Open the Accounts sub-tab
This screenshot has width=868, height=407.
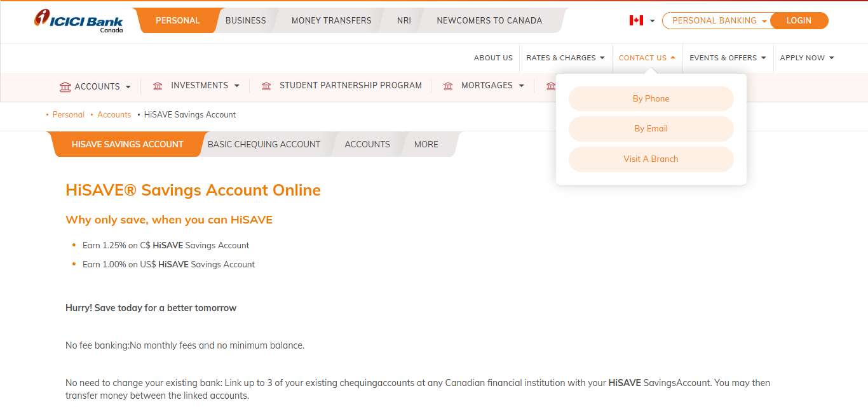(367, 144)
